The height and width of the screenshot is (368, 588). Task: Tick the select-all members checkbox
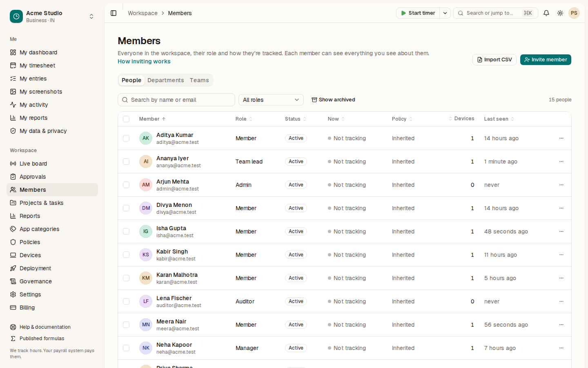tap(126, 119)
